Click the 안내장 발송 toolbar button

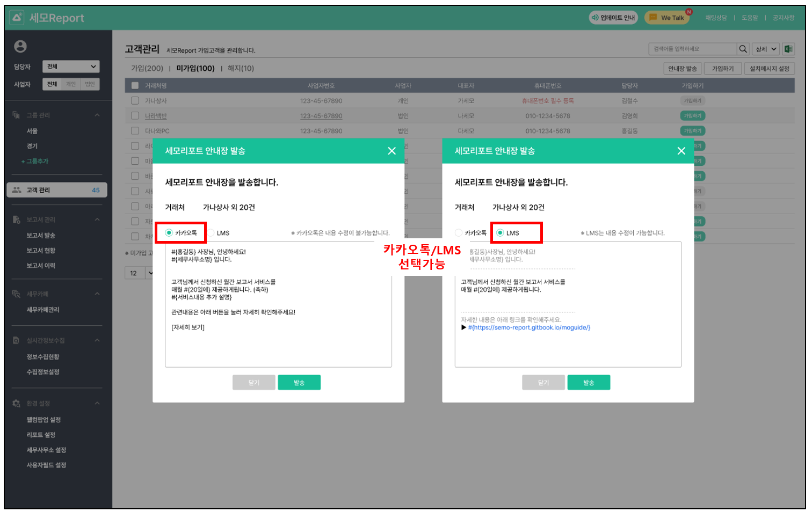coord(682,69)
